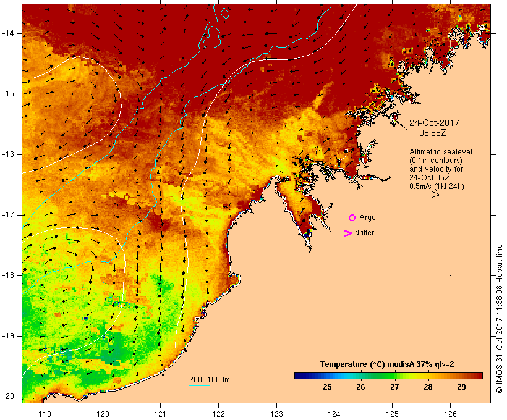Click the '24-Oct-2017' date text
This screenshot has width=507, height=420.
434,123
